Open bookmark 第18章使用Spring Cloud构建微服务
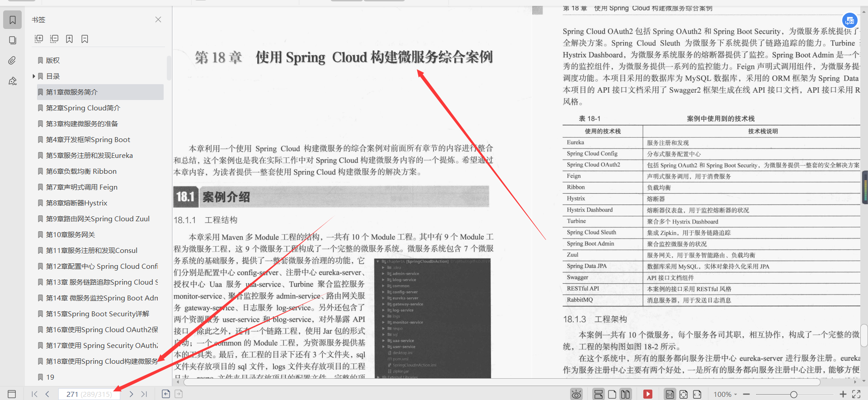 click(102, 361)
